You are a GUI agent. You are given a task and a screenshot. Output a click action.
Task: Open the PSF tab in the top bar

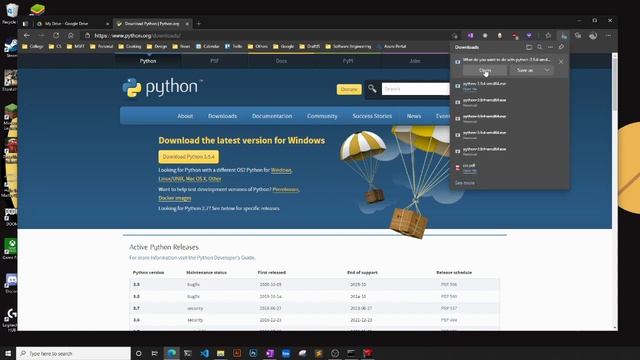214,61
